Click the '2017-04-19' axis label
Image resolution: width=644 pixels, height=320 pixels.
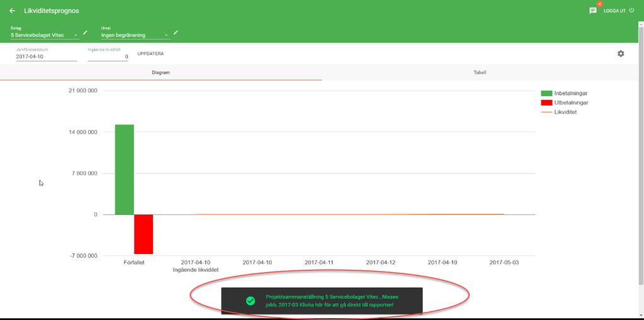tap(443, 262)
